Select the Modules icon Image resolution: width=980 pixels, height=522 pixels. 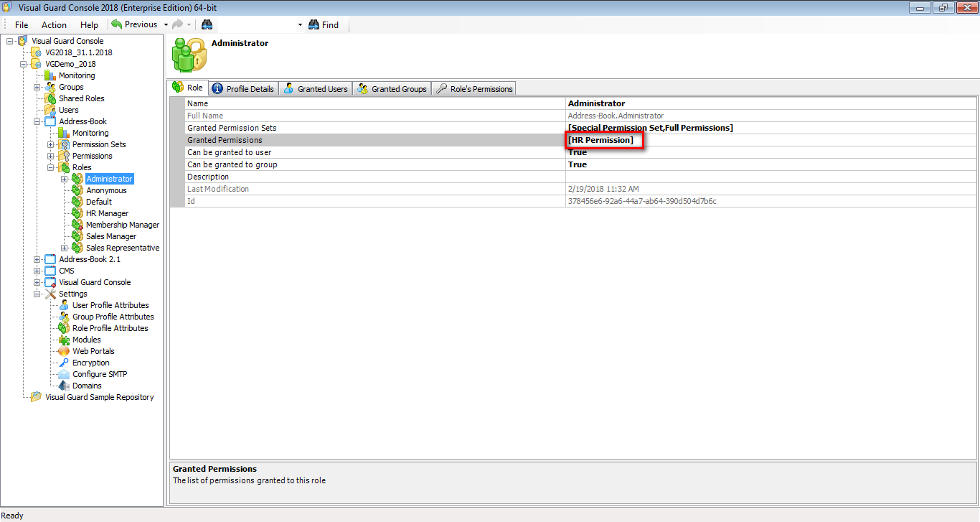pos(64,339)
